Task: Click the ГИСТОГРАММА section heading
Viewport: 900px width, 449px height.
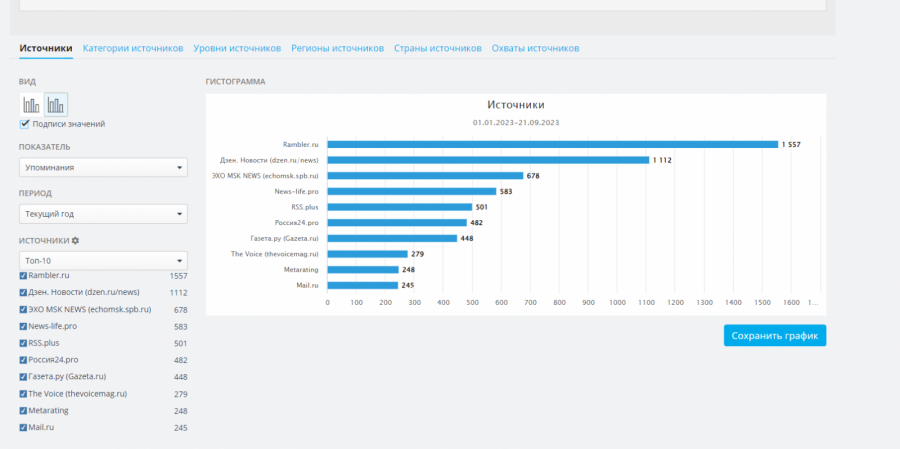Action: pyautogui.click(x=235, y=82)
